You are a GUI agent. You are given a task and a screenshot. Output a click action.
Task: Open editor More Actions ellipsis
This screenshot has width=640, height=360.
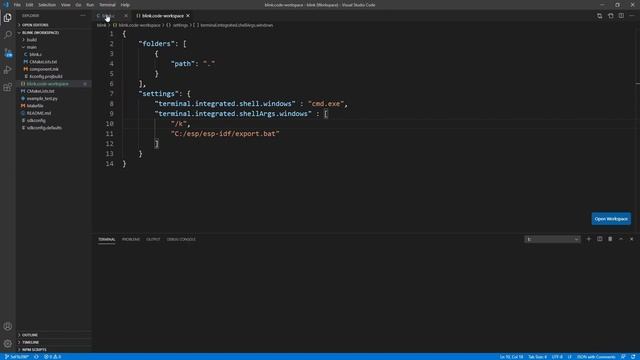click(632, 16)
